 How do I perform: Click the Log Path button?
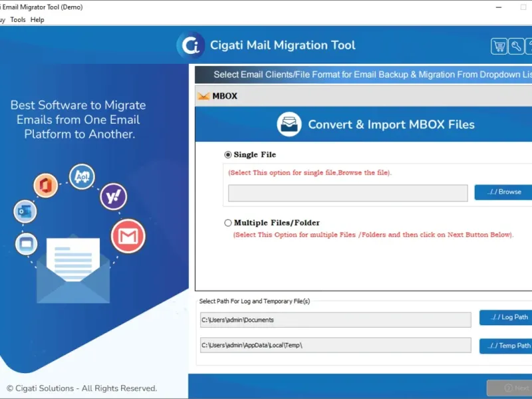coord(506,318)
